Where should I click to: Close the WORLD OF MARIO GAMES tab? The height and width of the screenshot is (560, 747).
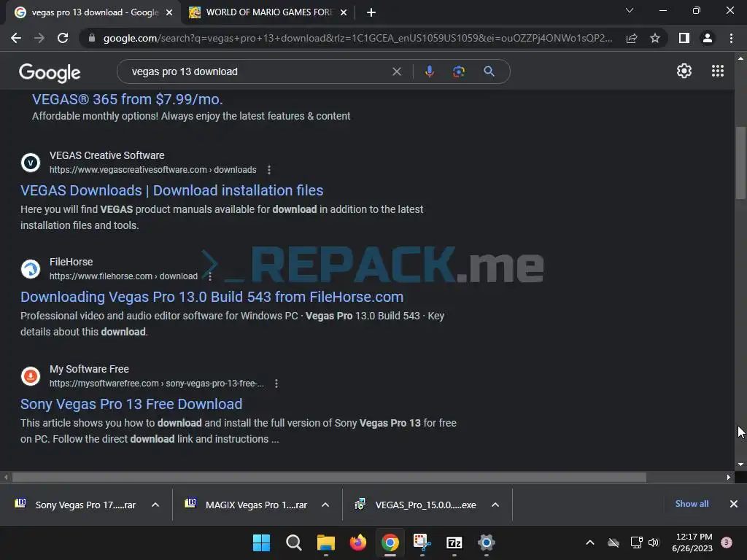click(344, 12)
